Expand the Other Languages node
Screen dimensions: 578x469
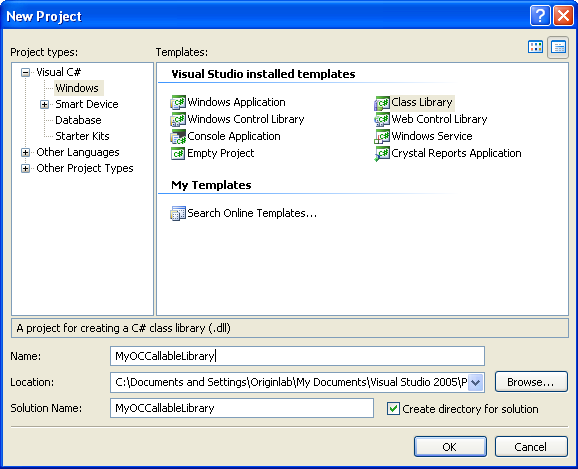tap(25, 152)
